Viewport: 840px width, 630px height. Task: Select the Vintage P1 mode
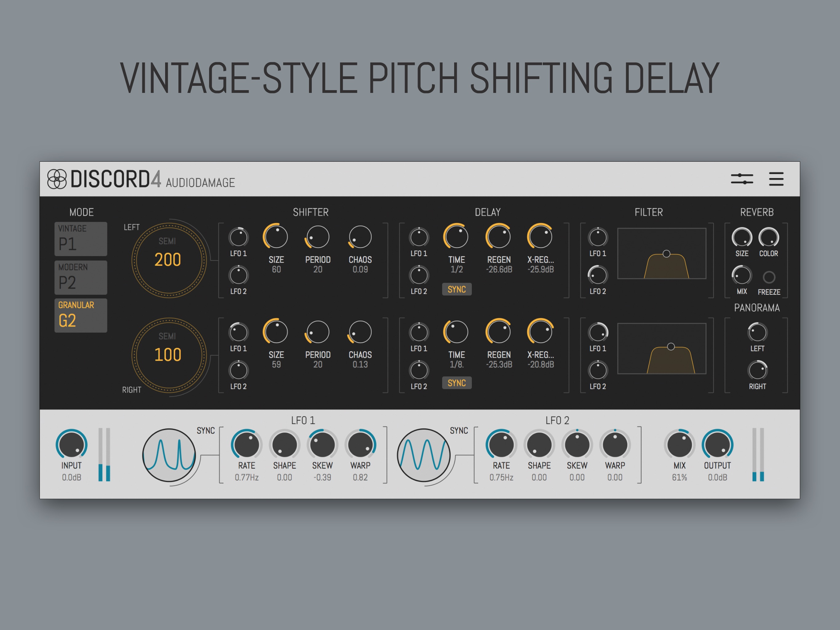point(81,239)
